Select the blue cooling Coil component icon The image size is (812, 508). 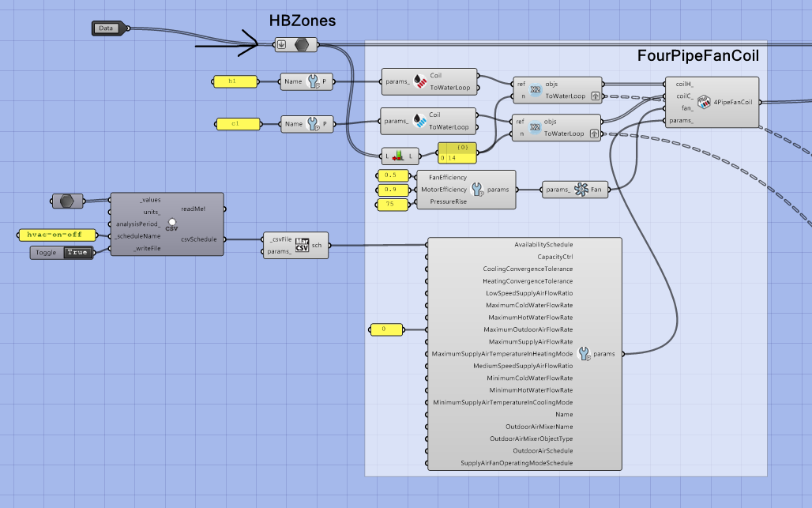[419, 121]
